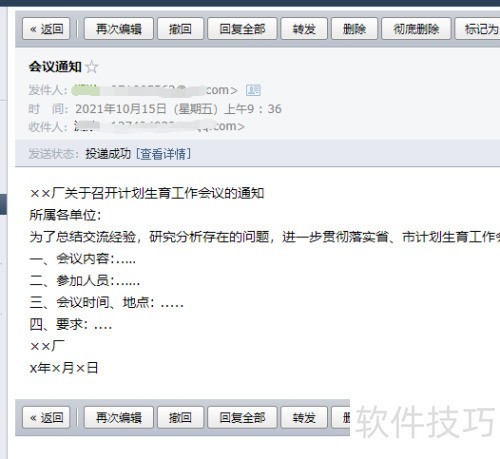The image size is (500, 459).
Task: Click the bottom 返回 button
Action: point(46,417)
